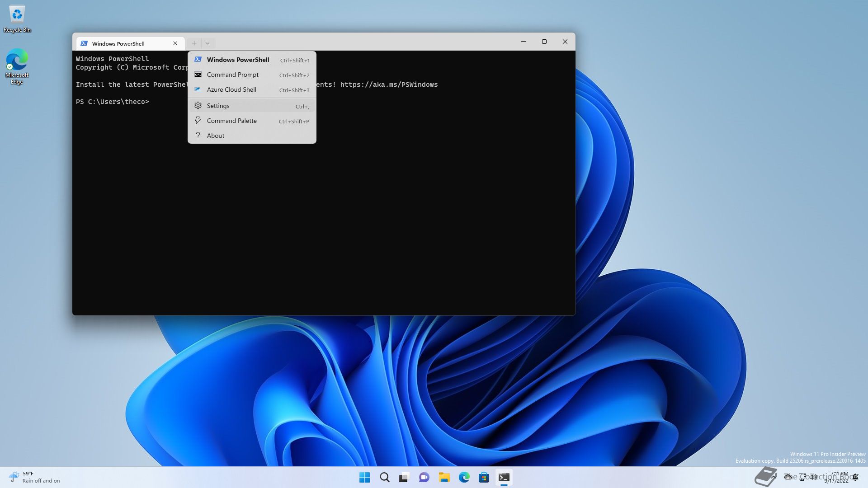This screenshot has width=868, height=488.
Task: Open a new tab with plus button
Action: (194, 43)
